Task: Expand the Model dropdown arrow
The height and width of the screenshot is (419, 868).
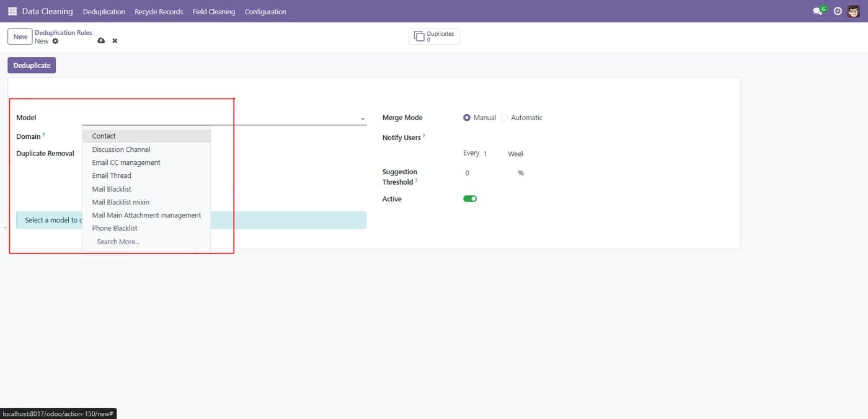Action: click(x=363, y=118)
